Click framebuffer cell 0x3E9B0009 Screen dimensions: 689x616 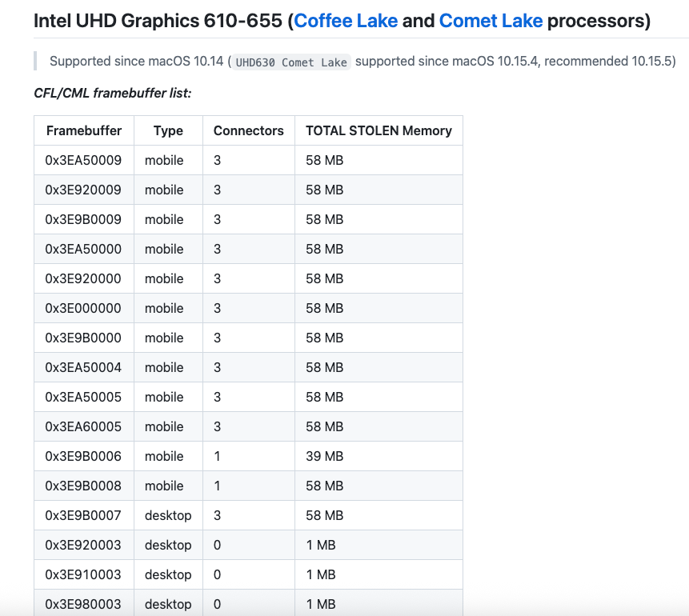tap(84, 219)
